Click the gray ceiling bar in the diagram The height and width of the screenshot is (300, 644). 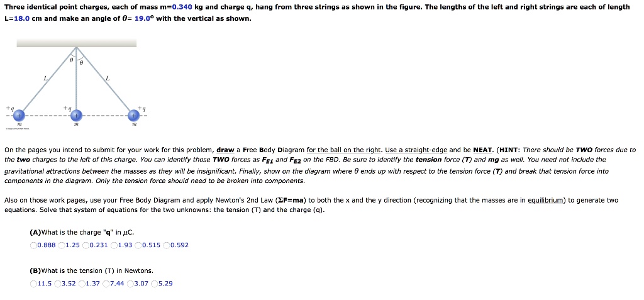(x=77, y=43)
